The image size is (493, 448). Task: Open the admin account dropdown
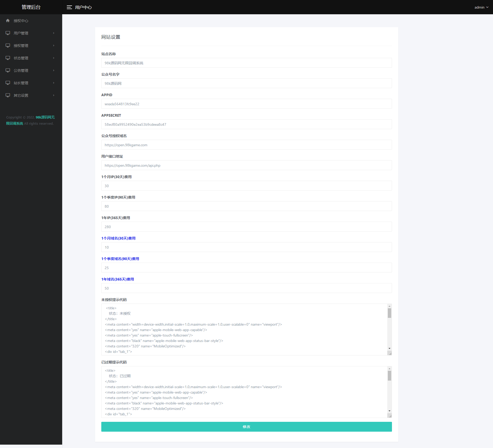point(481,7)
